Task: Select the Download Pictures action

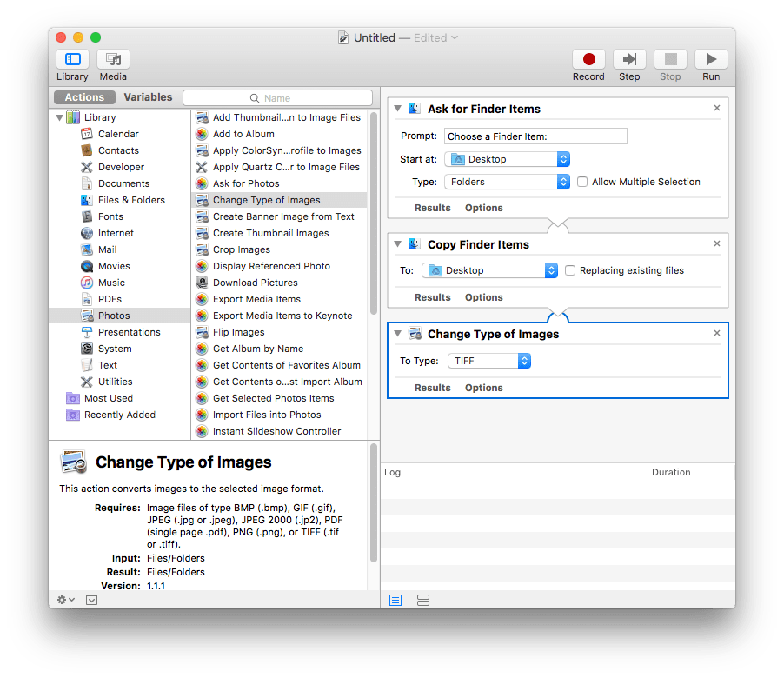Action: pos(255,282)
